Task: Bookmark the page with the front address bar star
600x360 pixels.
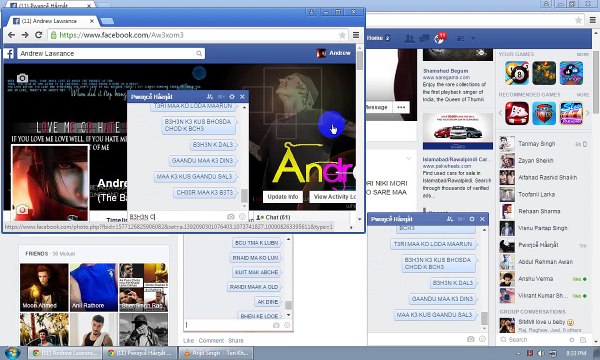Action: 342,35
